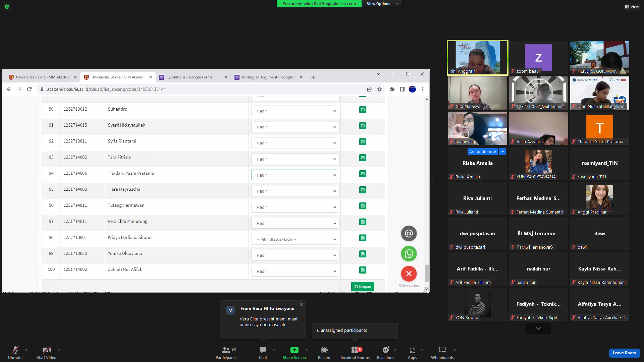Open attendance status dropdown for Syarif Hidayatullah
The width and height of the screenshot is (644, 362).
[x=294, y=127]
